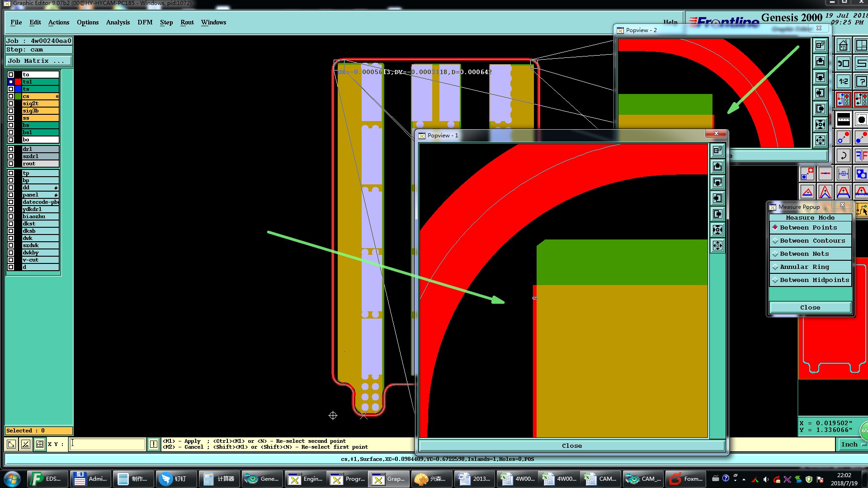This screenshot has width=868, height=488.
Task: Click the net-trace tool icon beside Measure Popup
Action: click(862, 210)
